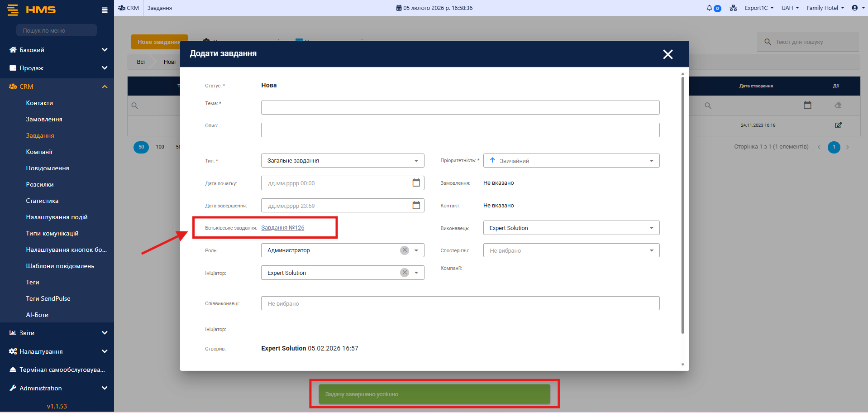
Task: Open Контакти in CRM menu
Action: point(39,103)
